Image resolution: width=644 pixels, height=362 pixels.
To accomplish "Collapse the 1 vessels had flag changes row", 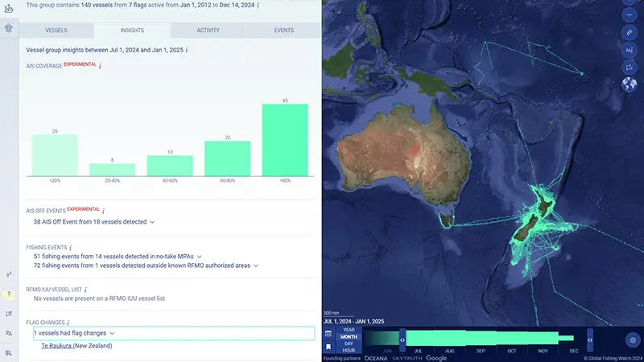I will coord(174,333).
